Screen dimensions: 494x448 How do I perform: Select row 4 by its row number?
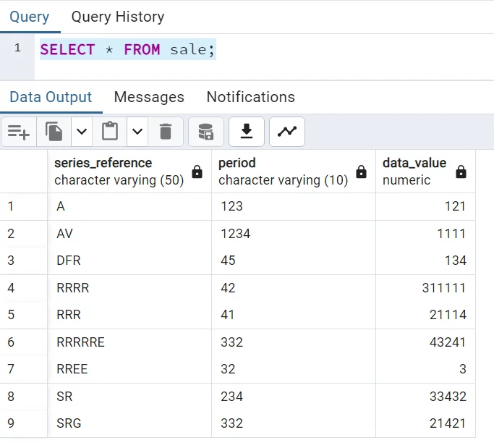point(11,288)
